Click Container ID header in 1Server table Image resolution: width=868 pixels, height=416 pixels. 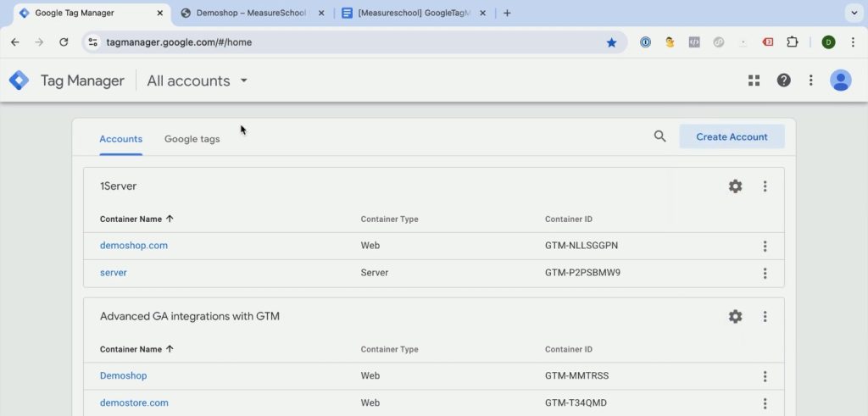(x=569, y=219)
